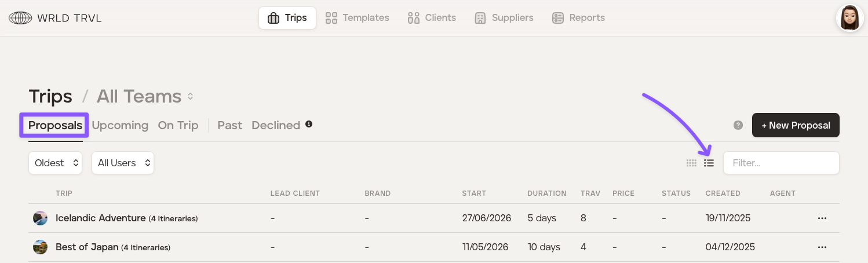This screenshot has height=263, width=868.
Task: Navigate to the Suppliers section
Action: pos(504,18)
